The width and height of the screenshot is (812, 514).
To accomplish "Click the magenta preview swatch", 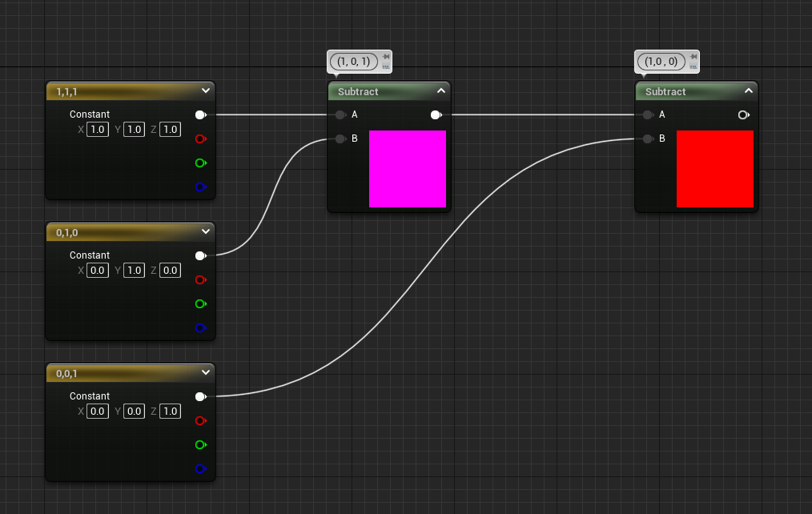I will (407, 169).
